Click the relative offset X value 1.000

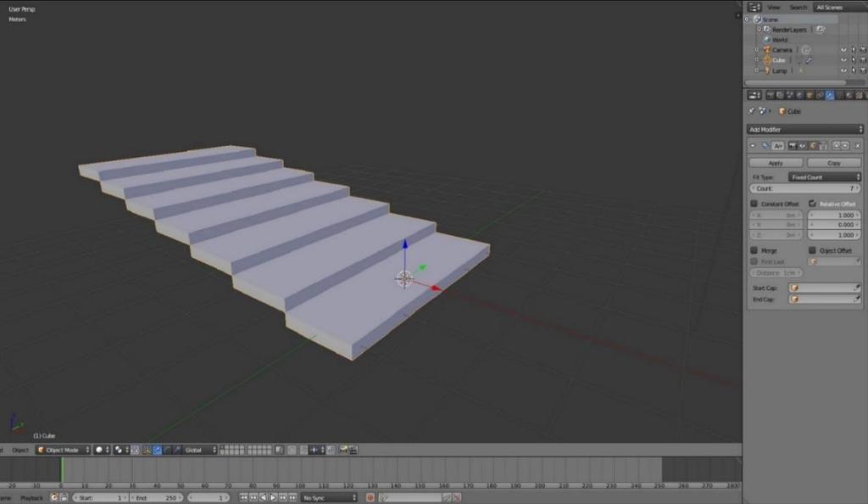coord(834,216)
